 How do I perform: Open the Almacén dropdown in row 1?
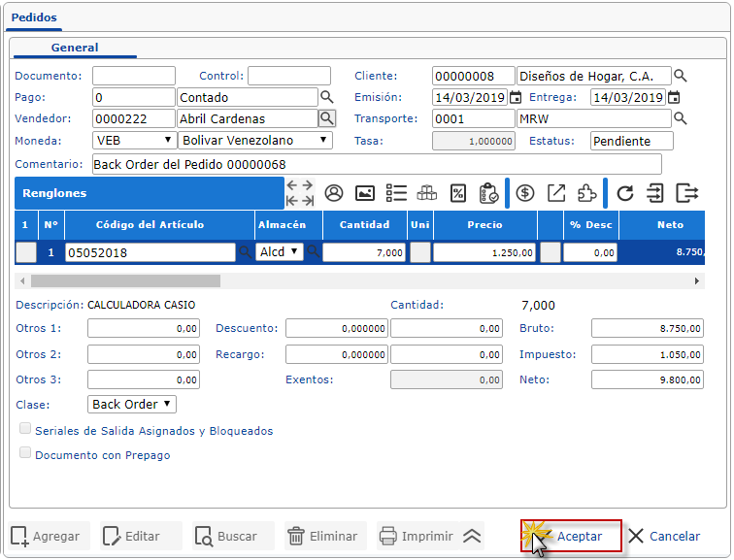[280, 252]
